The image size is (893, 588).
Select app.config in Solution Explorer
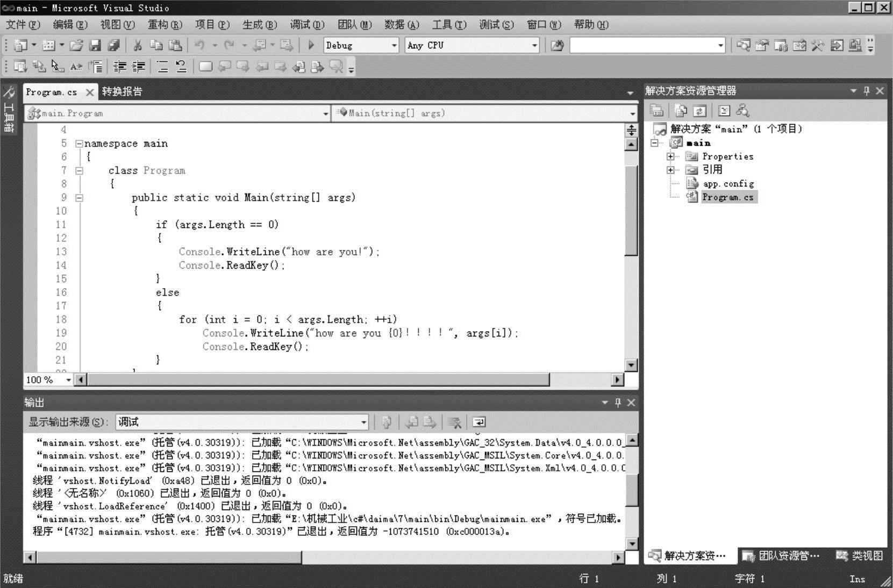tap(728, 184)
